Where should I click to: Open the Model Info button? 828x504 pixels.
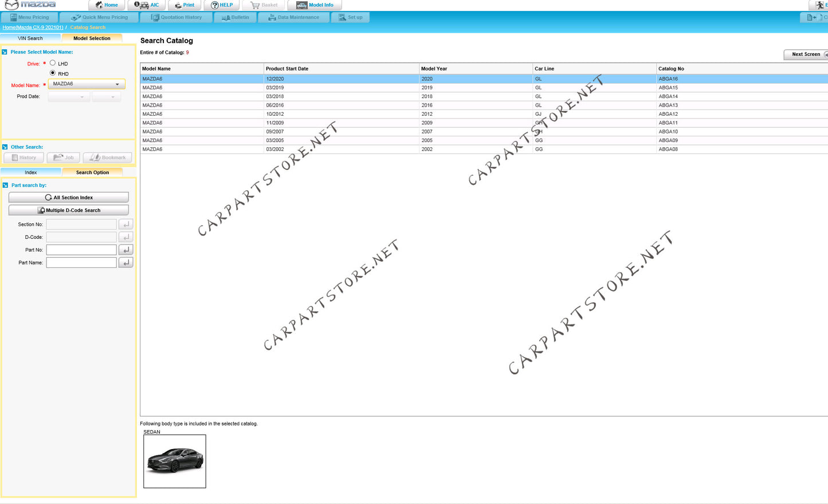302,5
